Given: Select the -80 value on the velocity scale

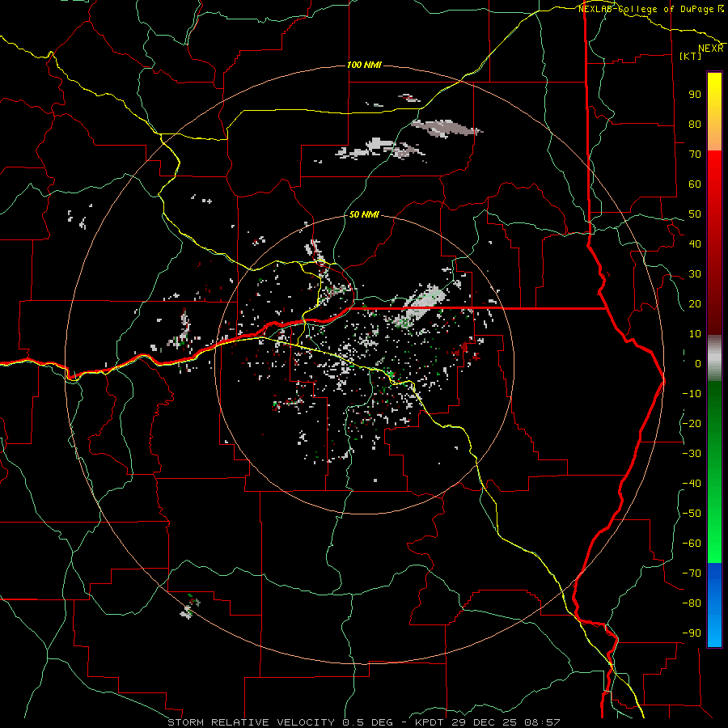Looking at the screenshot, I should 692,603.
